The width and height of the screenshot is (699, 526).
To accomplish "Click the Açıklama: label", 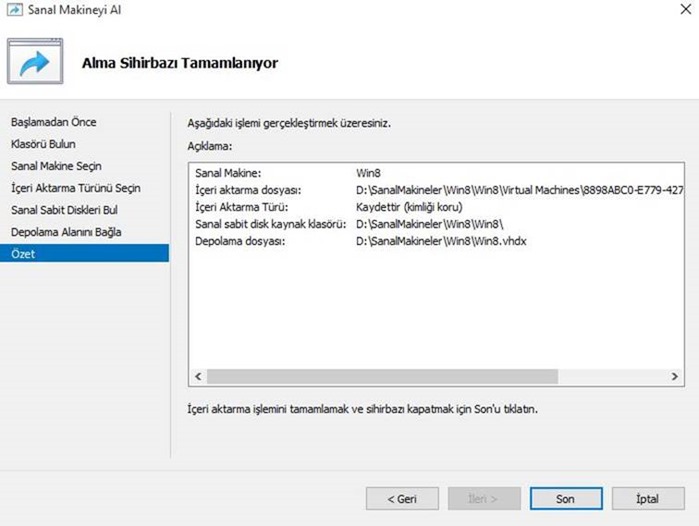I will 210,146.
